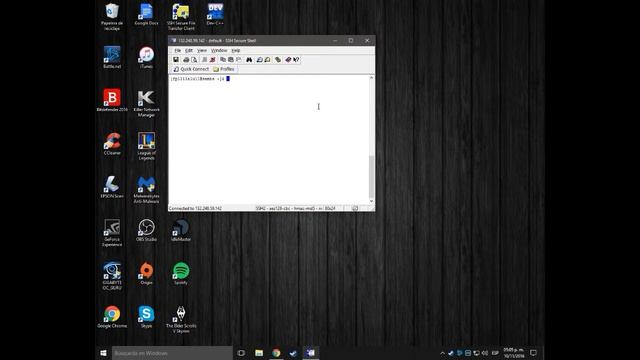Open the Window menu

[x=219, y=50]
